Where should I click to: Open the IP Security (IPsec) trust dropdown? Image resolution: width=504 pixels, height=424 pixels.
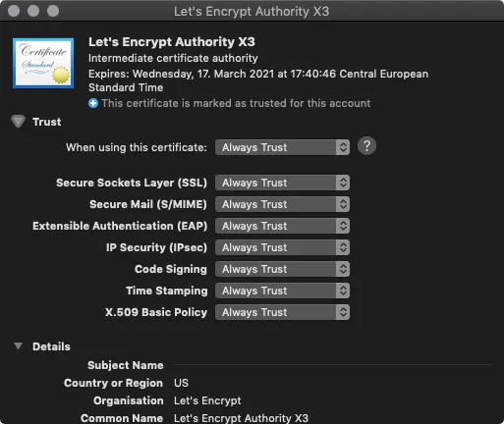[x=282, y=247]
